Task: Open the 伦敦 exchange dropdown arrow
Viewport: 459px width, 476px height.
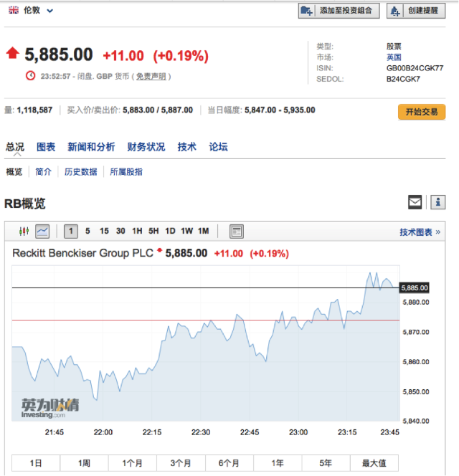Action: [49, 11]
